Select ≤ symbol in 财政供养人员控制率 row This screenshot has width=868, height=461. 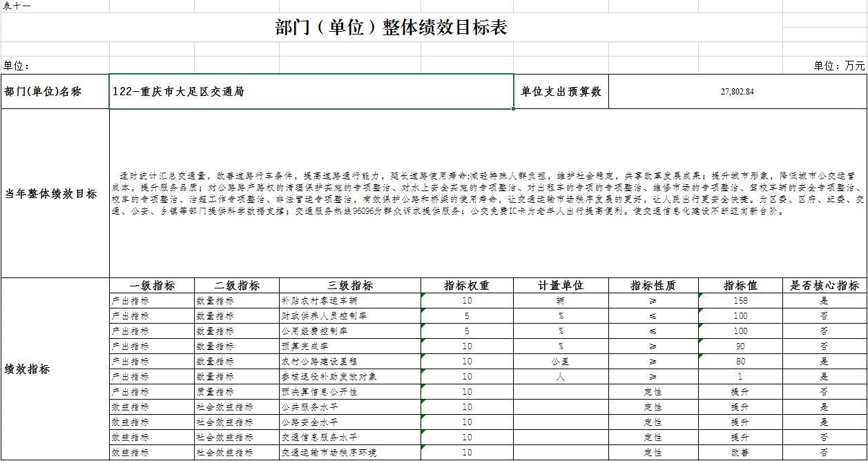click(653, 316)
